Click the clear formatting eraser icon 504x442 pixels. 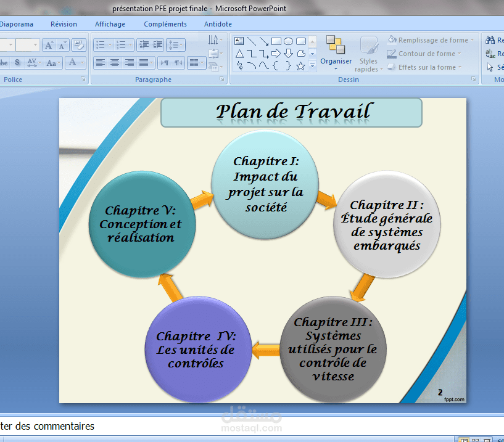point(79,45)
